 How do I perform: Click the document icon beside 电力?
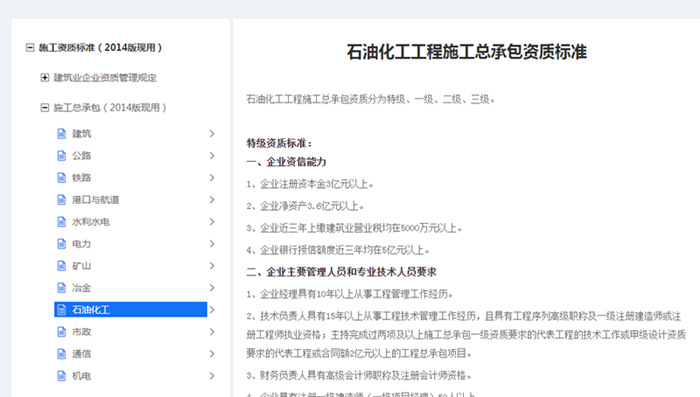[x=62, y=244]
